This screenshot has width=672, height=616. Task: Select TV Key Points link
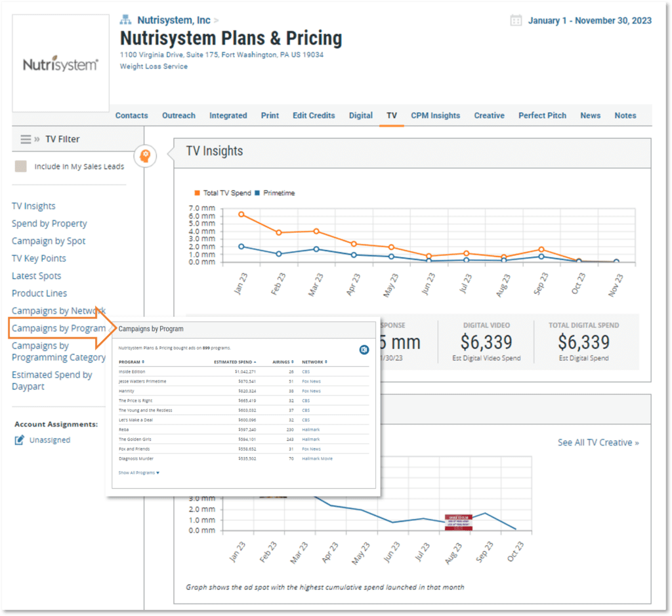click(39, 258)
